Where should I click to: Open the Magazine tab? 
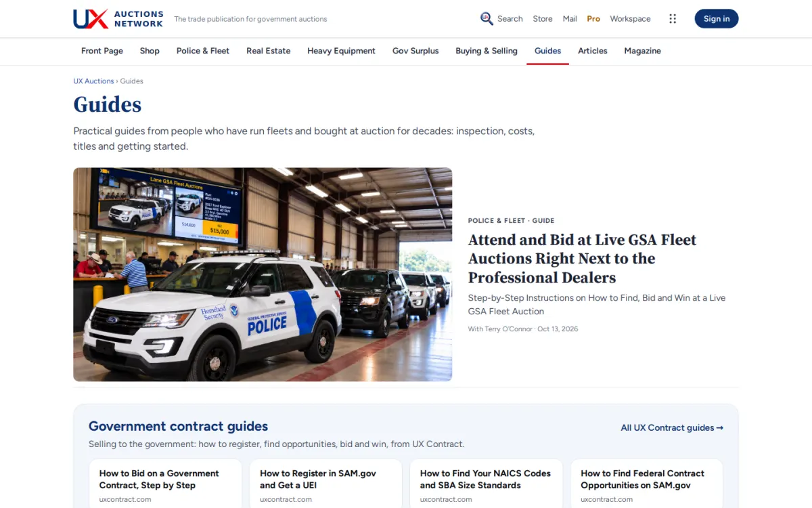(643, 51)
